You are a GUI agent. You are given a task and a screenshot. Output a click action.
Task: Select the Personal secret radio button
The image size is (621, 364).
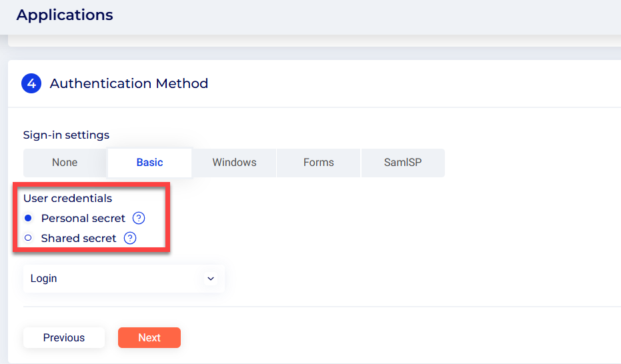coord(28,218)
